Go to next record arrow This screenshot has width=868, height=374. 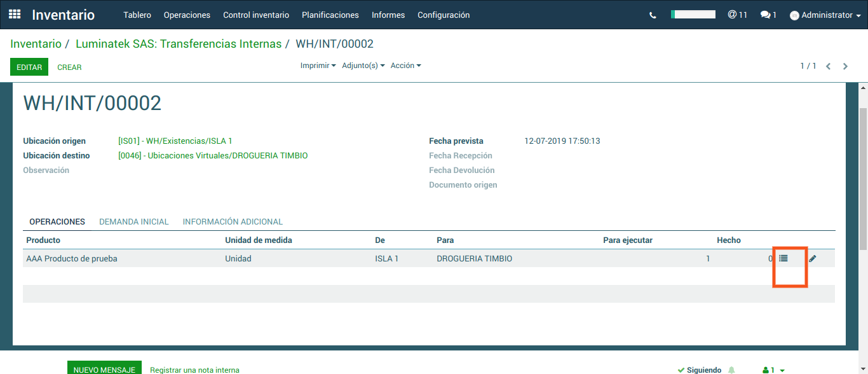[x=845, y=66]
